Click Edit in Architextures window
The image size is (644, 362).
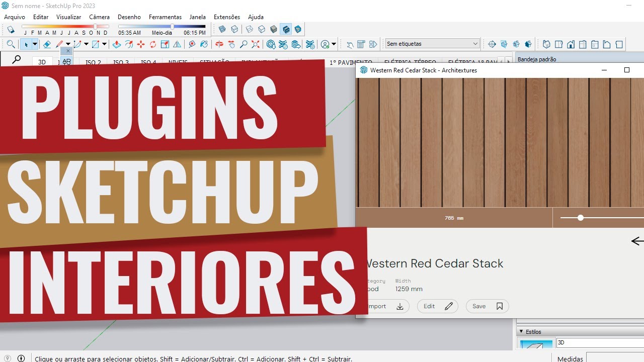[438, 306]
